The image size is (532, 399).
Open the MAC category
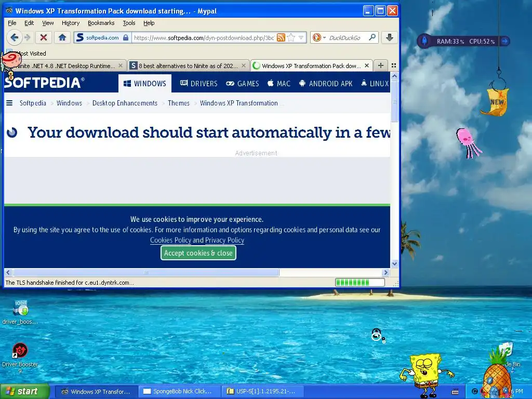pos(279,84)
